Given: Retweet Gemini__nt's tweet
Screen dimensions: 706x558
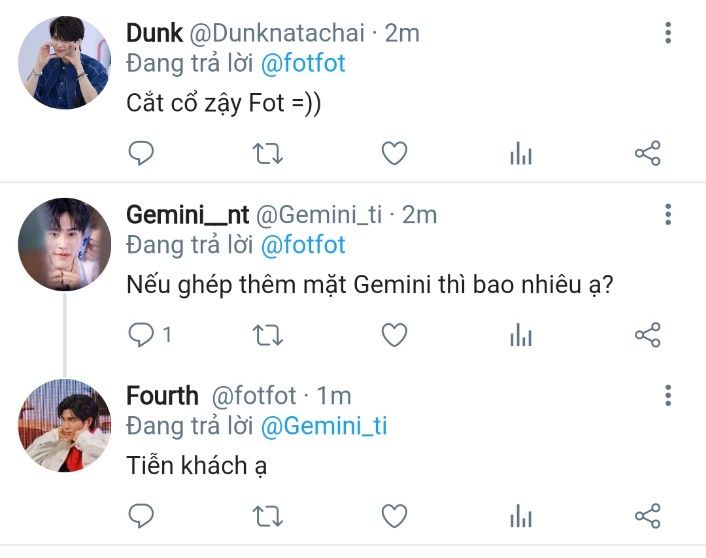Looking at the screenshot, I should tap(267, 336).
